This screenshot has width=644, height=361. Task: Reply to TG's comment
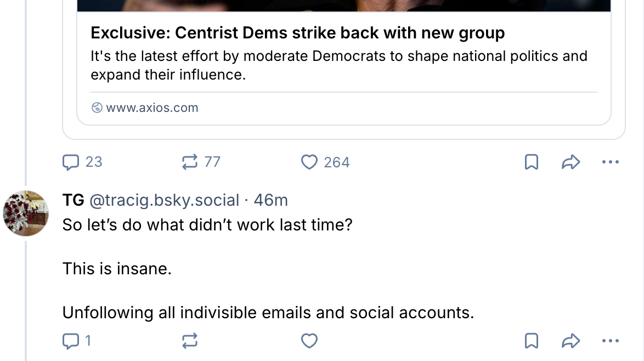point(71,341)
